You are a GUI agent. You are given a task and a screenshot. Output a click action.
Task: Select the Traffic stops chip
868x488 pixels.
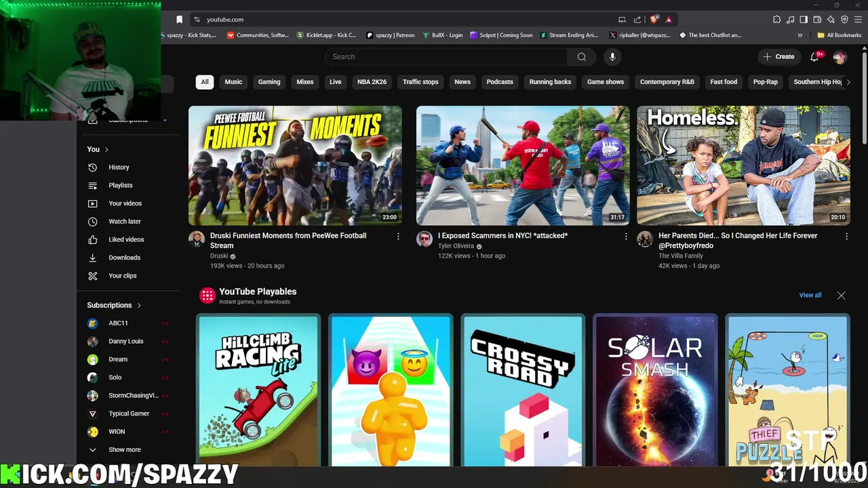coord(420,82)
